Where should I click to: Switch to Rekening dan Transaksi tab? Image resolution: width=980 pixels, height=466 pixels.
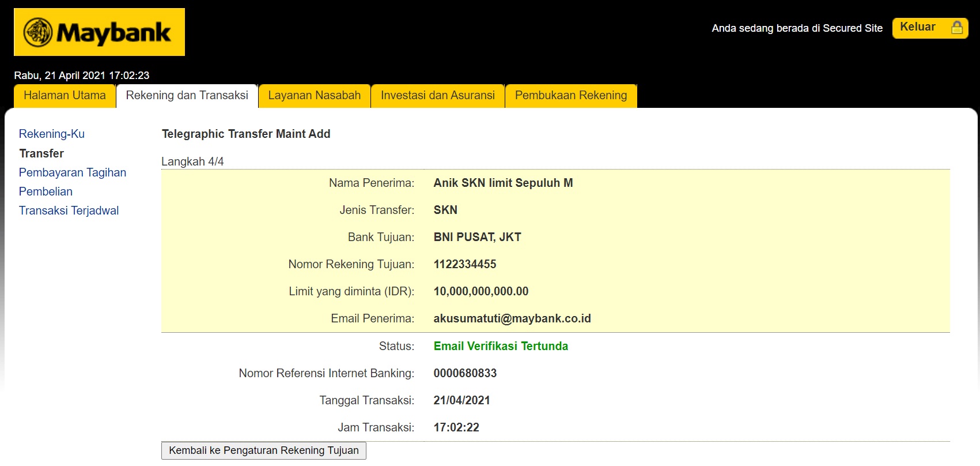coord(187,96)
